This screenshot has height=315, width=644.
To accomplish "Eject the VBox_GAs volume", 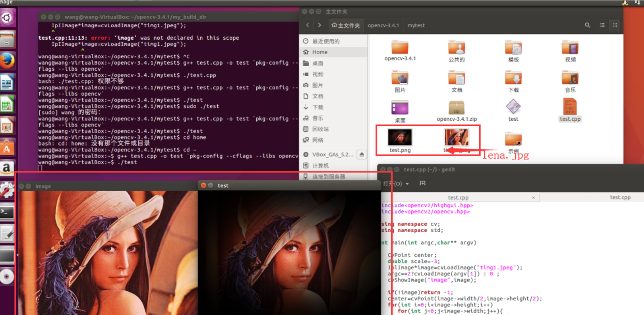I will (x=362, y=154).
